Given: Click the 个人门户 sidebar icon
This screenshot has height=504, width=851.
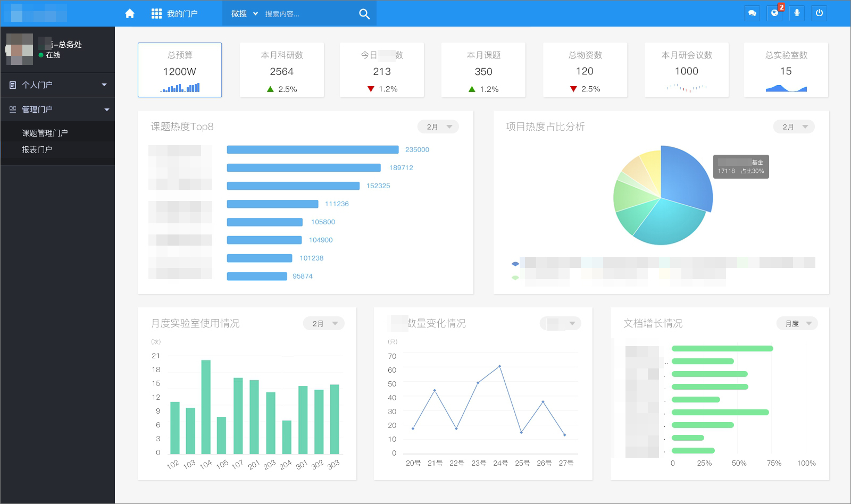Looking at the screenshot, I should pyautogui.click(x=13, y=85).
